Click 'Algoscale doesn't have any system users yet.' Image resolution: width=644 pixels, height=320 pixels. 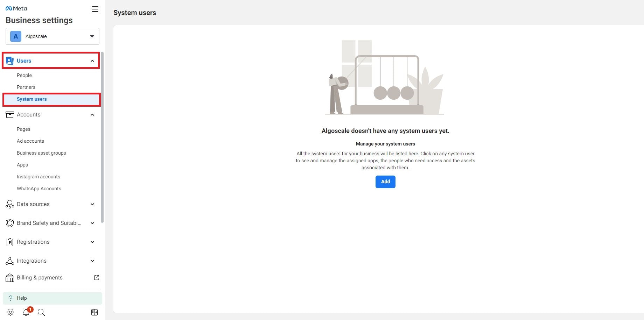[x=385, y=131]
